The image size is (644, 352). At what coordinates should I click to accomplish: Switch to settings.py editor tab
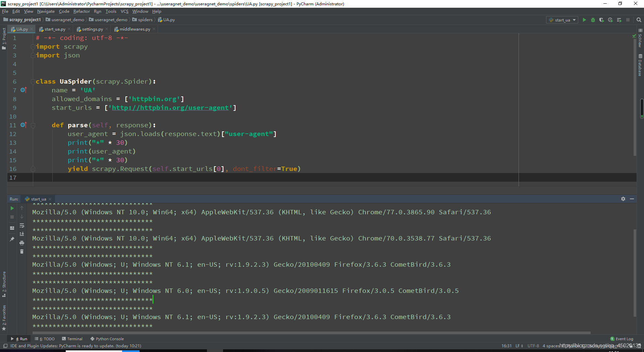click(93, 29)
